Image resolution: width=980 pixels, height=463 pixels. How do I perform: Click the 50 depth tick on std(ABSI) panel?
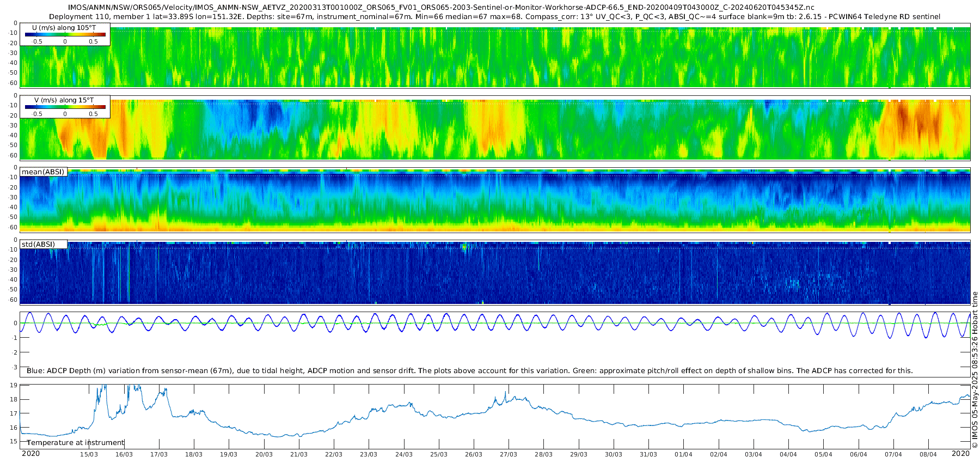coord(14,289)
